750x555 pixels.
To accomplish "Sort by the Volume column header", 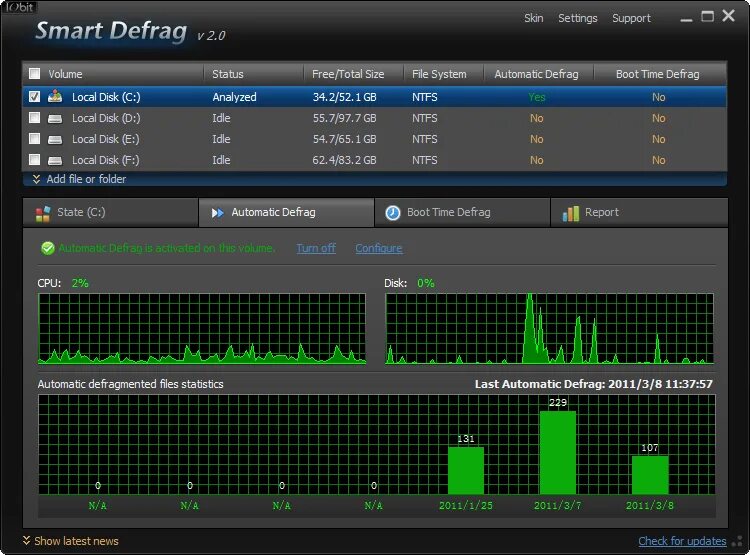I will point(65,74).
